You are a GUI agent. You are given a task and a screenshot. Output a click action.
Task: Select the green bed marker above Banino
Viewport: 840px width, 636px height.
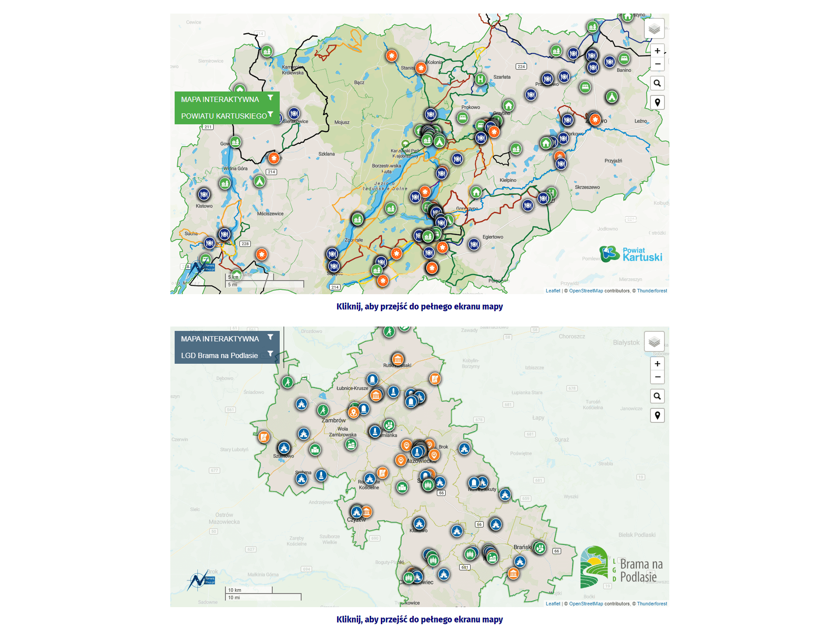(x=624, y=58)
